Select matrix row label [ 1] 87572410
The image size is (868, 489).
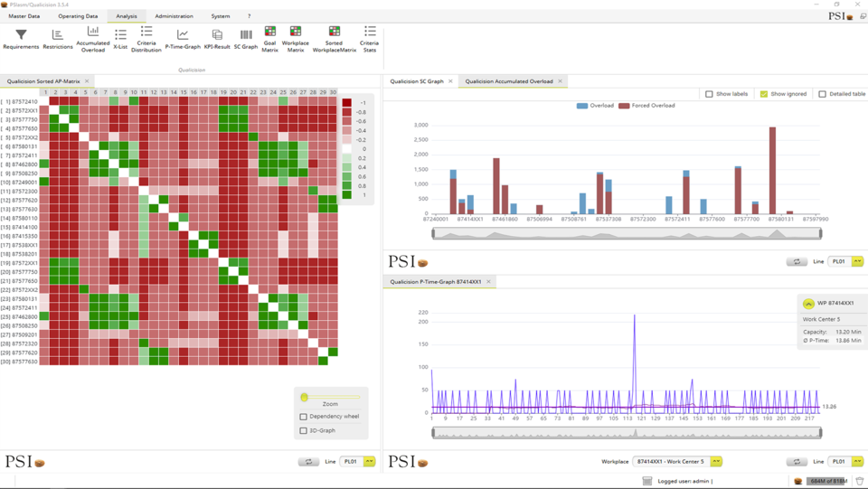coord(19,102)
